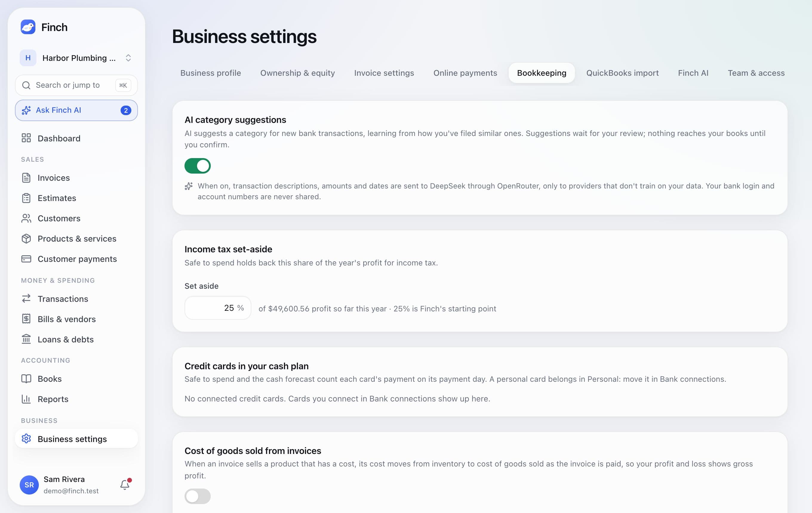
Task: Click the Finch bird logo
Action: (x=28, y=27)
